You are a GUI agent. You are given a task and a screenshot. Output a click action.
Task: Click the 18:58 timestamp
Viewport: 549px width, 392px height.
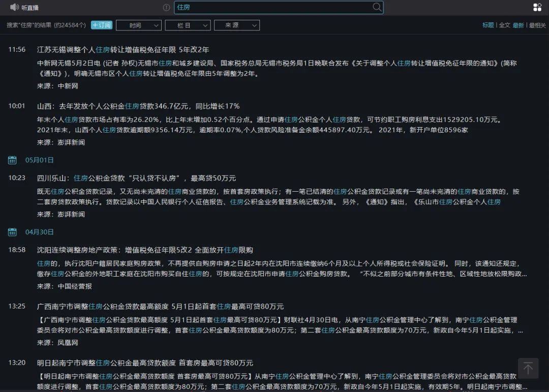click(17, 250)
